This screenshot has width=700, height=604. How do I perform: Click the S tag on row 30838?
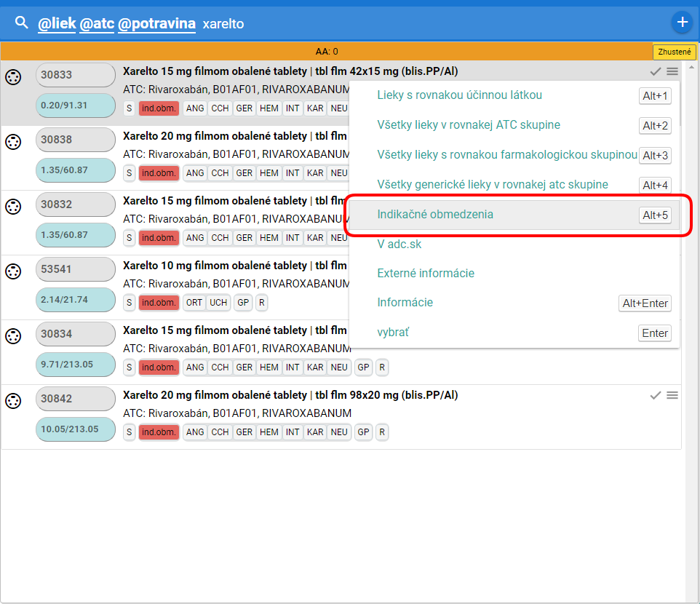pos(129,173)
